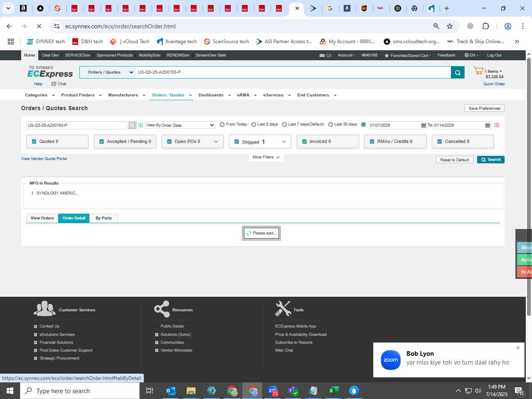The width and height of the screenshot is (532, 399).
Task: Open File Explorer from the taskbar
Action: (191, 391)
